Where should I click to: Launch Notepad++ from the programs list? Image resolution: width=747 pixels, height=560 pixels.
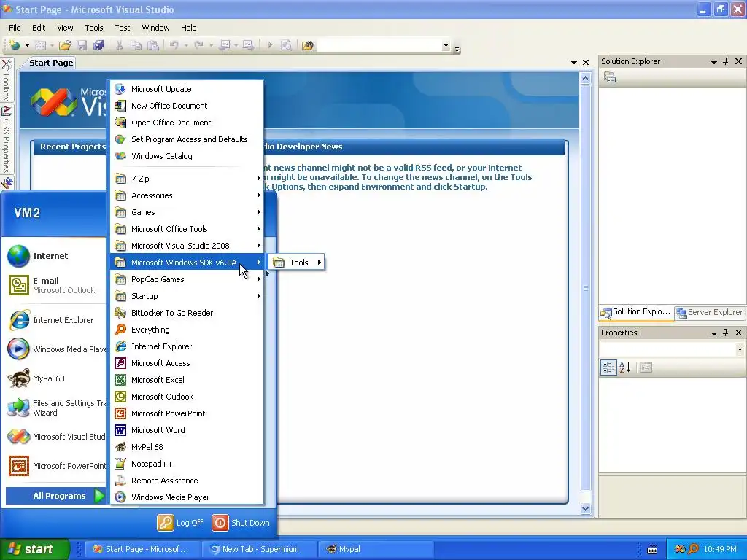pyautogui.click(x=187, y=464)
